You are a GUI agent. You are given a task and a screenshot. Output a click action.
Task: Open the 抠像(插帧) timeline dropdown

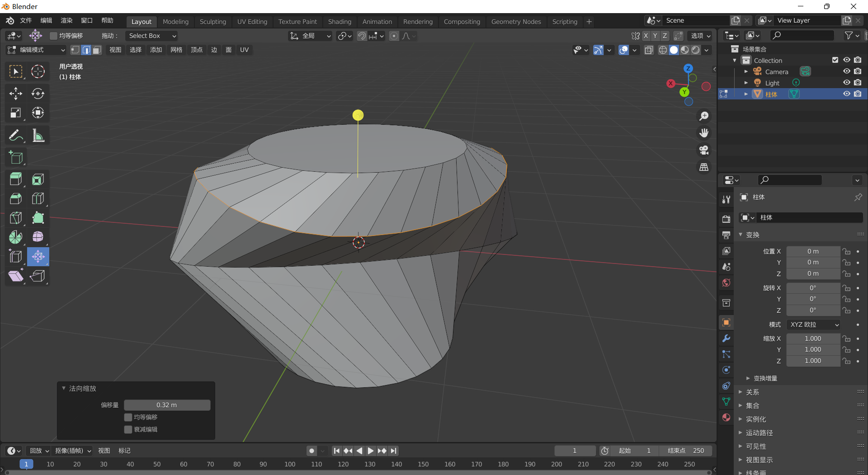(73, 451)
